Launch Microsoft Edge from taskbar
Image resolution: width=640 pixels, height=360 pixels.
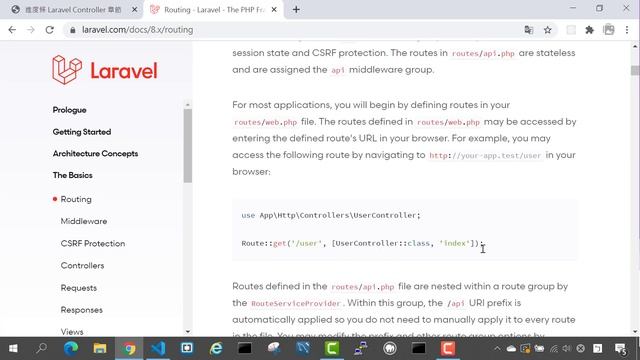[71, 349]
